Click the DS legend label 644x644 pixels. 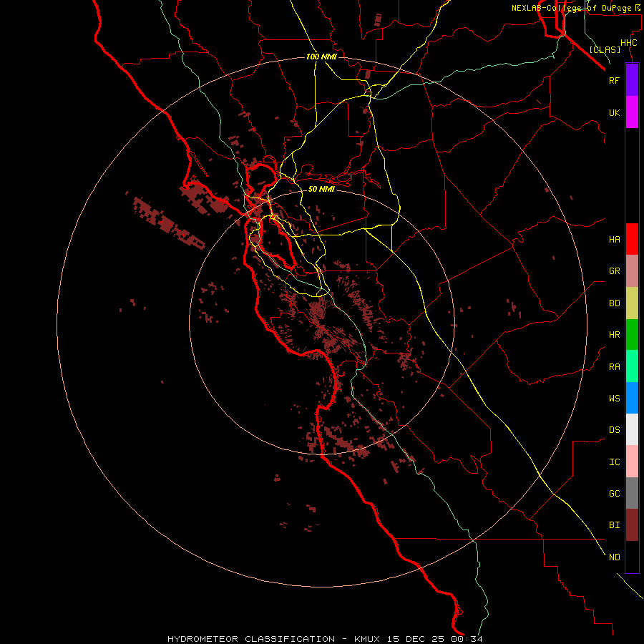coord(614,429)
